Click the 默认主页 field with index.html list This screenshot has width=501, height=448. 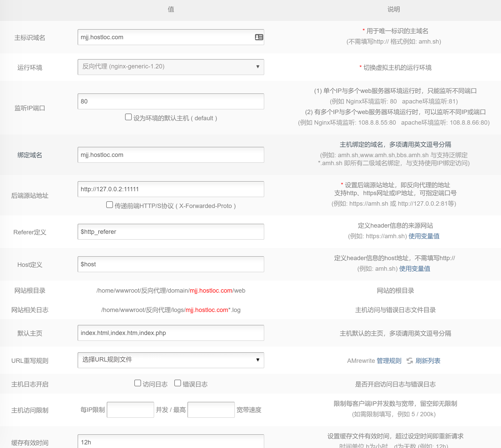click(x=171, y=333)
